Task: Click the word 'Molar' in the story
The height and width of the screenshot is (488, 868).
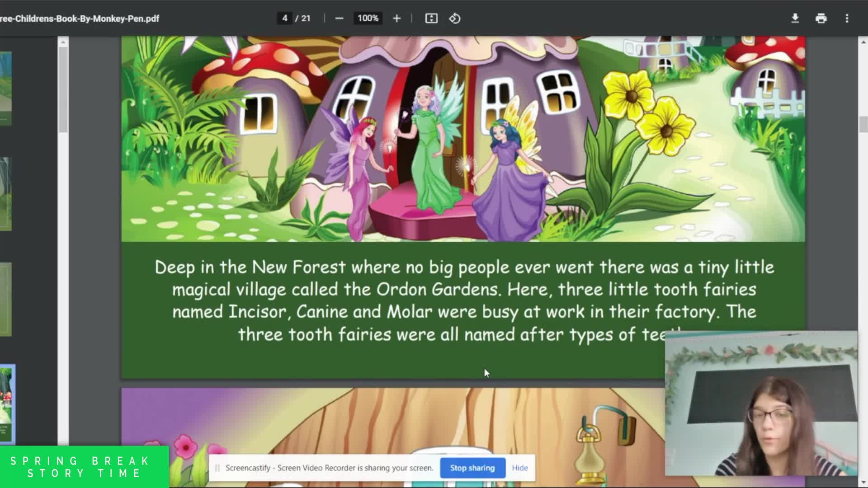Action: [x=410, y=312]
